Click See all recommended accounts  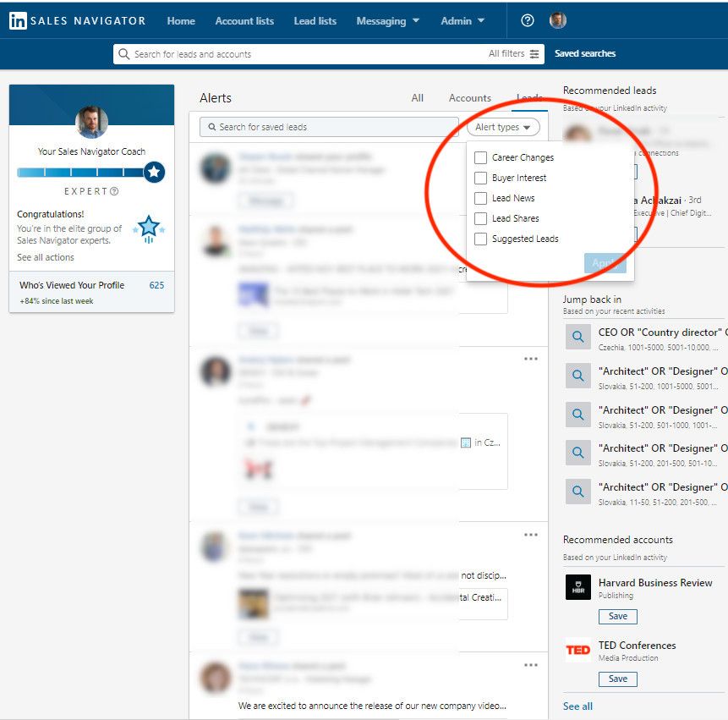coord(577,706)
